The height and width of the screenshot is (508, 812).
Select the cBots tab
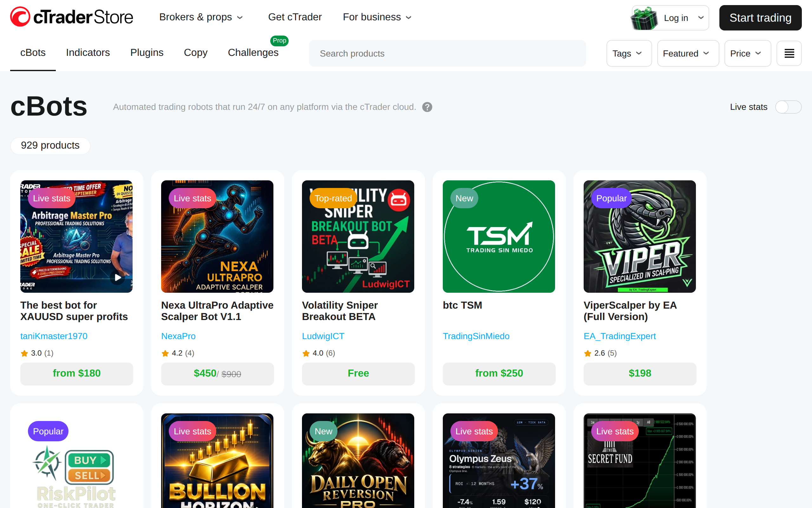33,53
